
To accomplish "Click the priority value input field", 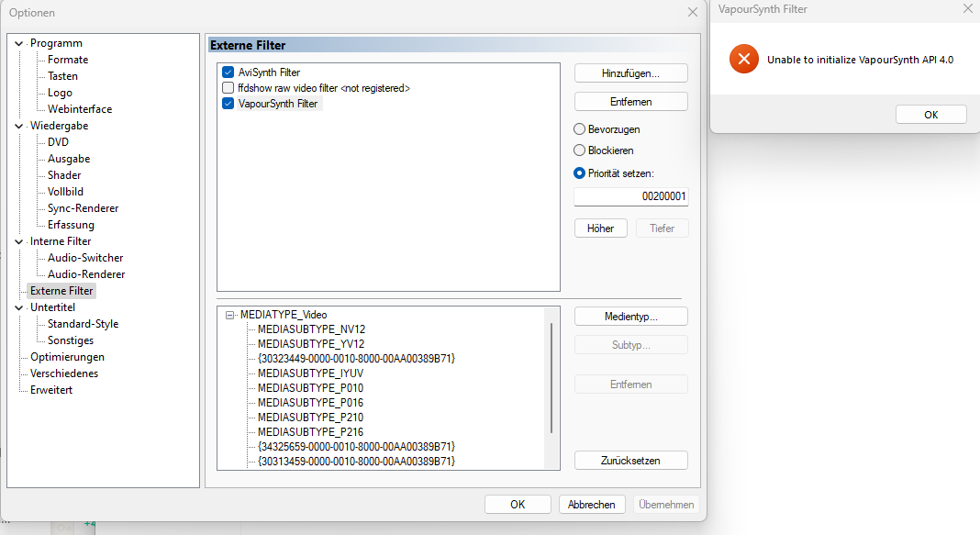I will click(x=630, y=196).
